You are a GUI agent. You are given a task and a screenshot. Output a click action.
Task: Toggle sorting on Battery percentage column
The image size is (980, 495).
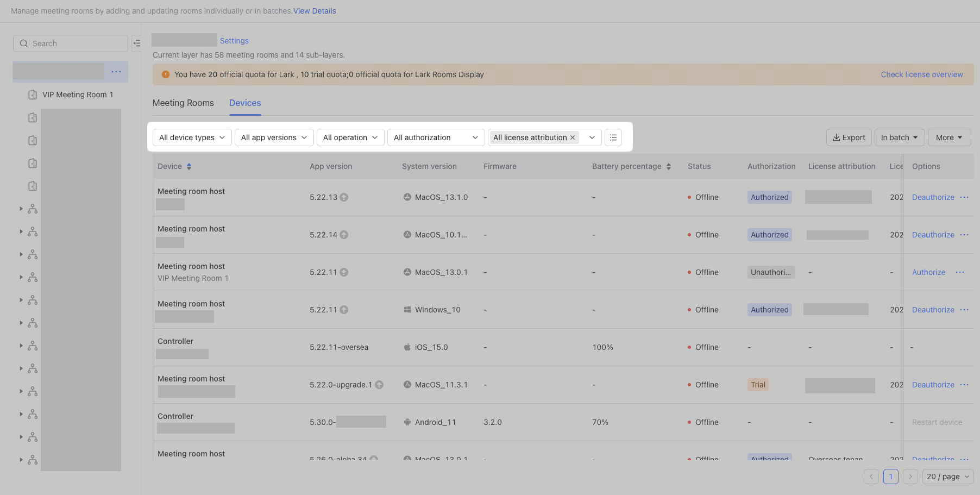pos(668,166)
